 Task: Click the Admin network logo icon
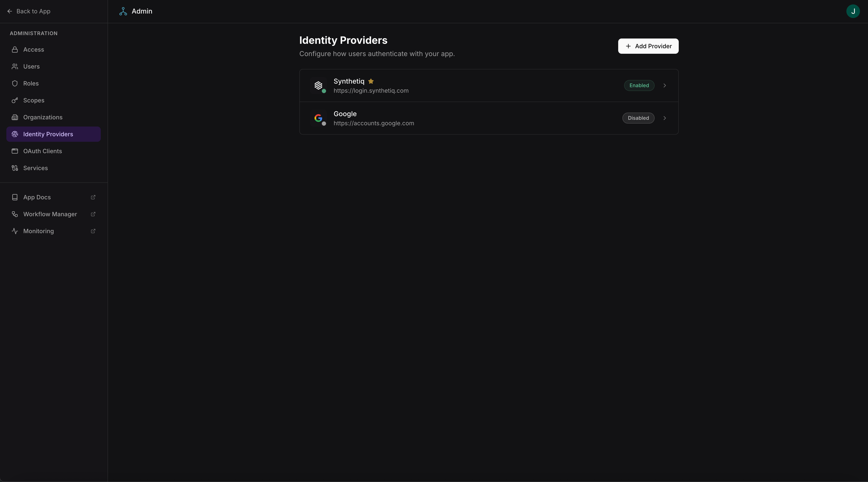[123, 11]
